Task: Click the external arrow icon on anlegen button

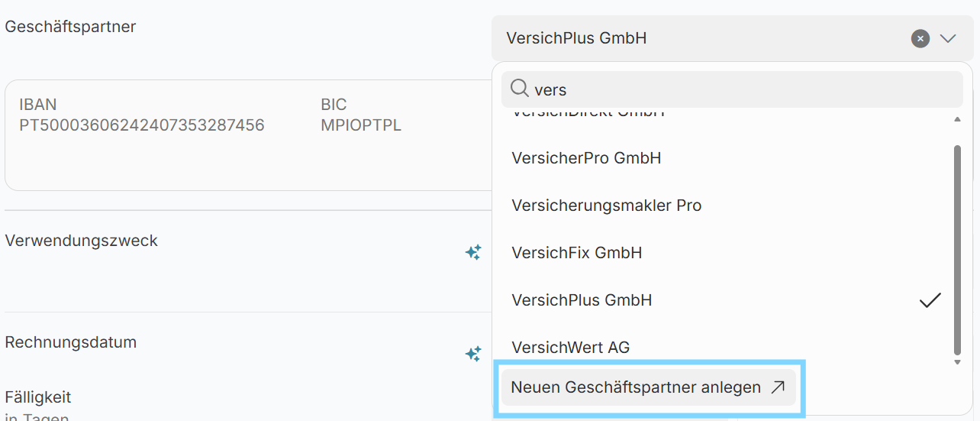Action: point(778,387)
